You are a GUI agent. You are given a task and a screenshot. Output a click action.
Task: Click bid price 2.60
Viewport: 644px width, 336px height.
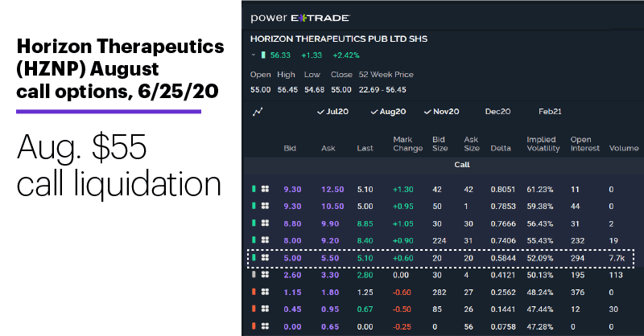pos(292,275)
